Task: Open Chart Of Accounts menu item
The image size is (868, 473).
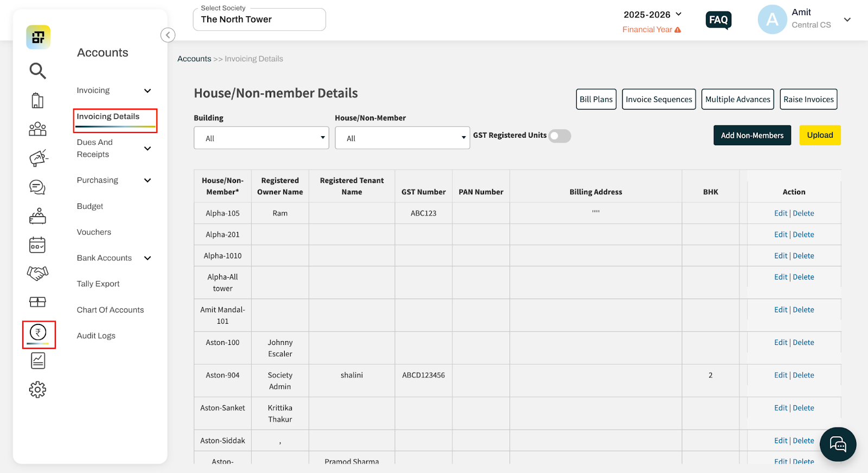Action: [x=110, y=310]
